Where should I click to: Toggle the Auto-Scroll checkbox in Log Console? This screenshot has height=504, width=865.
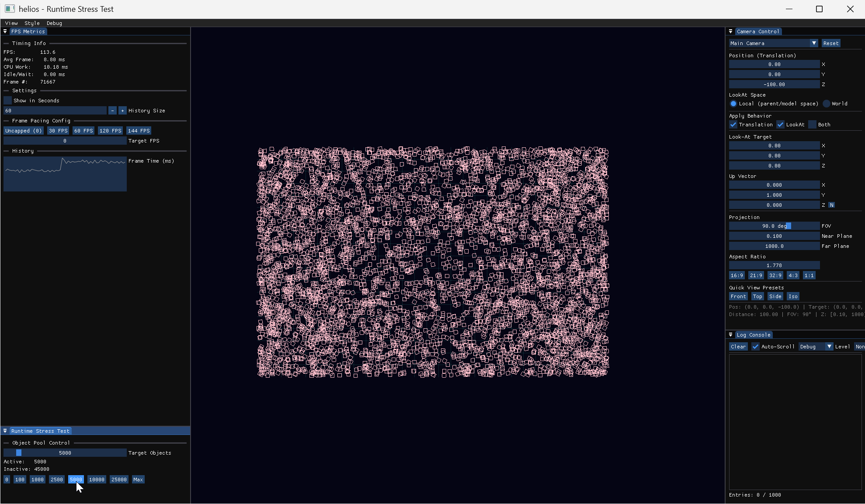click(x=755, y=347)
